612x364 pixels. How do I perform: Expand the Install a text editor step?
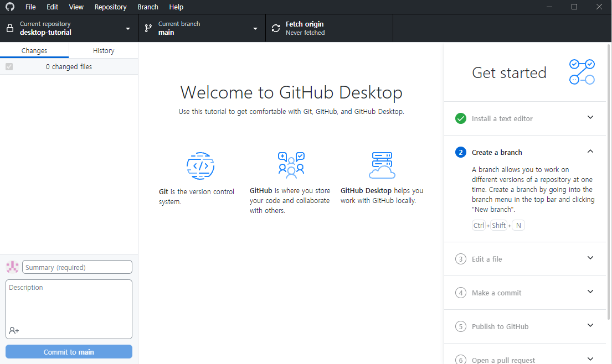(x=590, y=117)
